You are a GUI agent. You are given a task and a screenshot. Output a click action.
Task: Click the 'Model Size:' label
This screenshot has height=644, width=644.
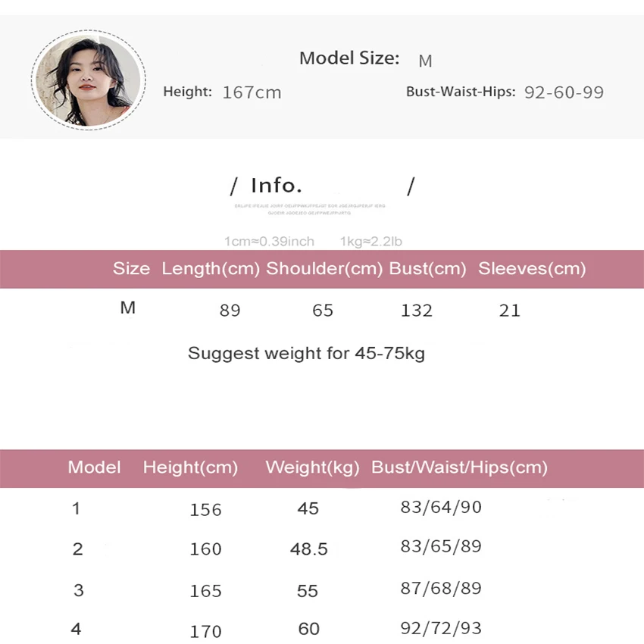(349, 58)
